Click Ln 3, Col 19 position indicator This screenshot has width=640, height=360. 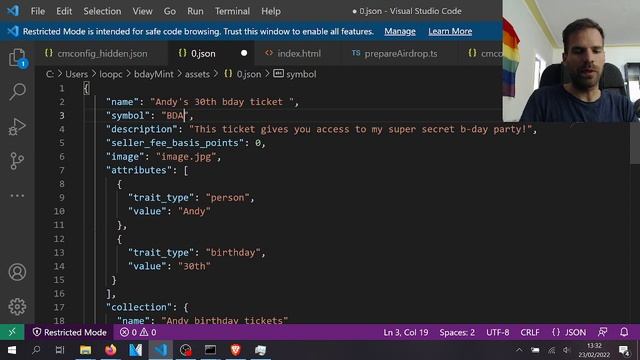(x=406, y=332)
